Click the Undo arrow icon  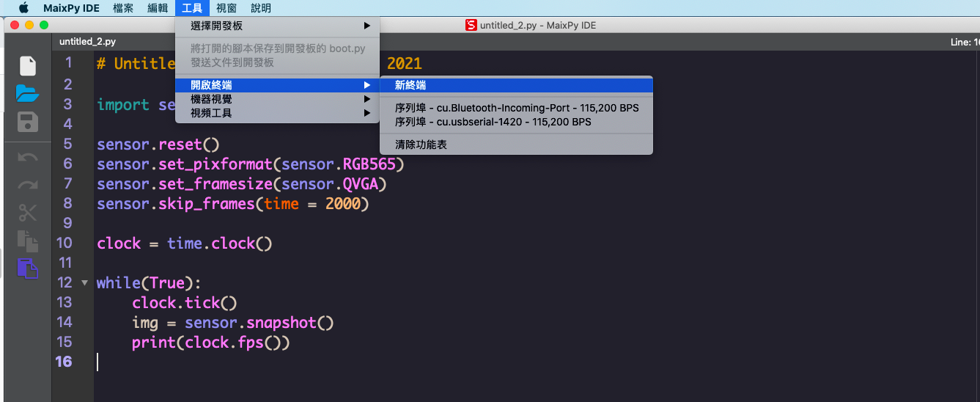pos(27,157)
